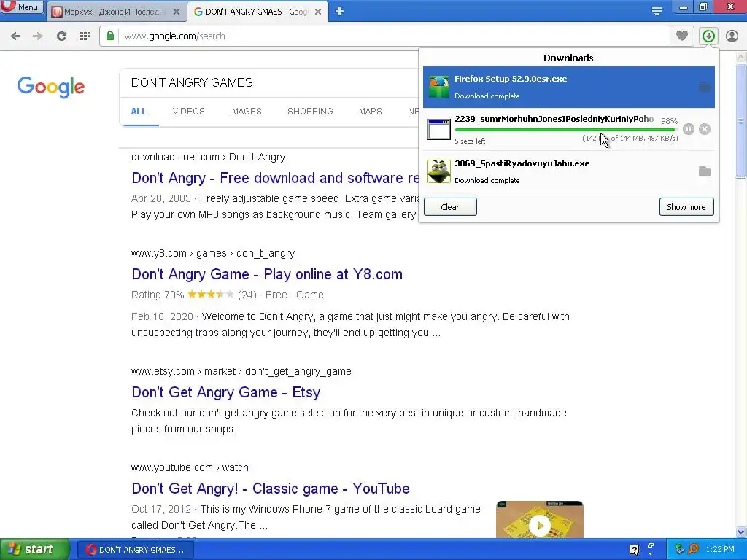
Task: Click the Morhuhn download progress bar
Action: (566, 130)
